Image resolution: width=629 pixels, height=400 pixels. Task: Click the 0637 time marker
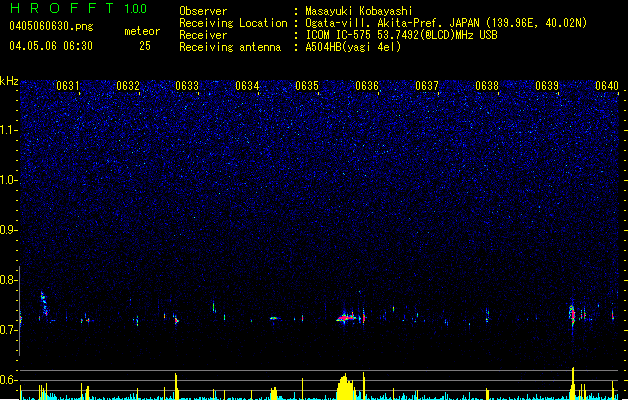427,86
